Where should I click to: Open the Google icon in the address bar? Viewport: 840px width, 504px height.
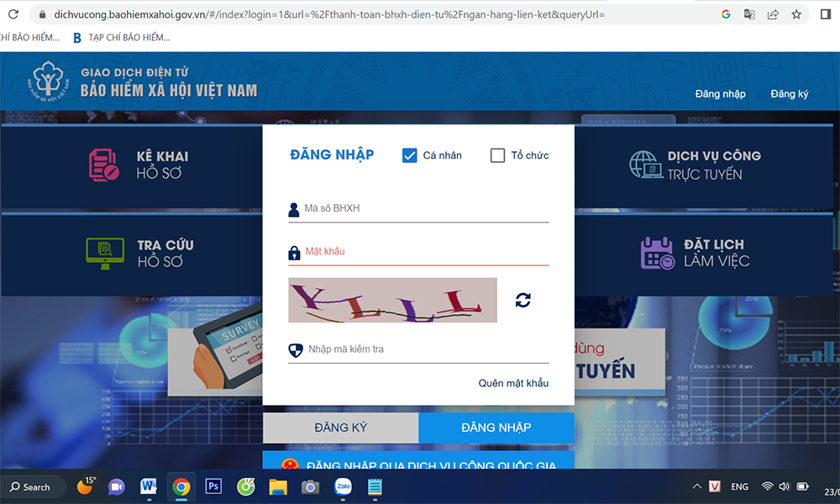pyautogui.click(x=726, y=14)
